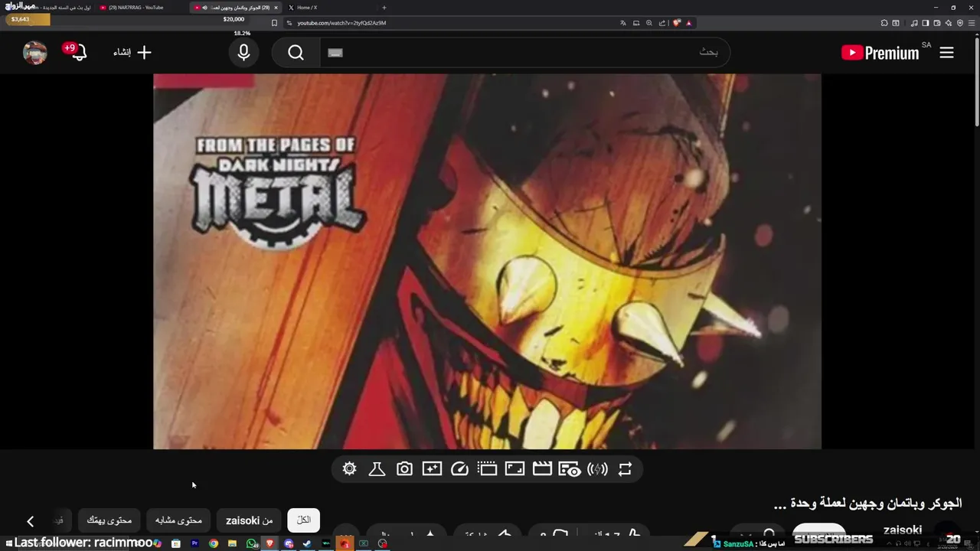This screenshot has height=551, width=980.
Task: Switch to the NAR7RRAG YouTube browser tab
Action: [x=142, y=8]
